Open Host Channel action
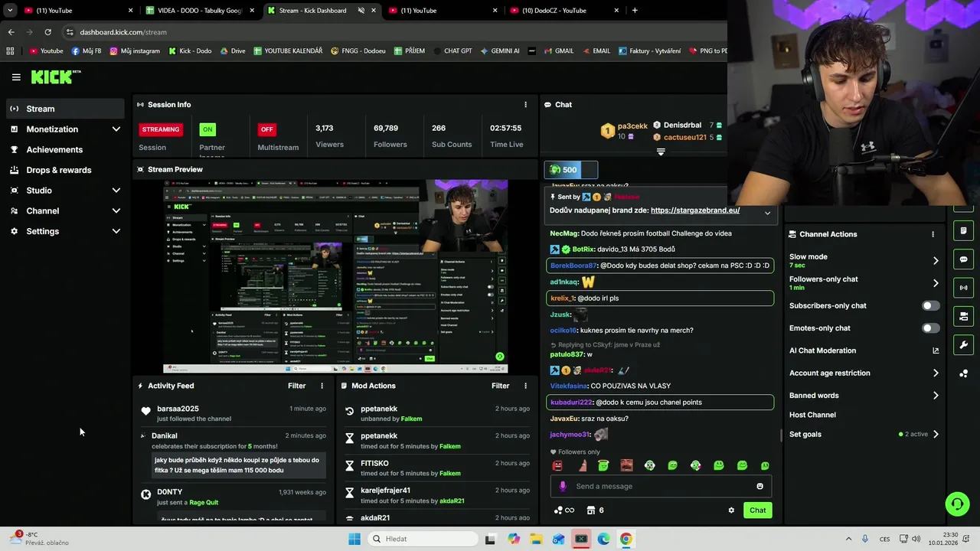 click(812, 415)
